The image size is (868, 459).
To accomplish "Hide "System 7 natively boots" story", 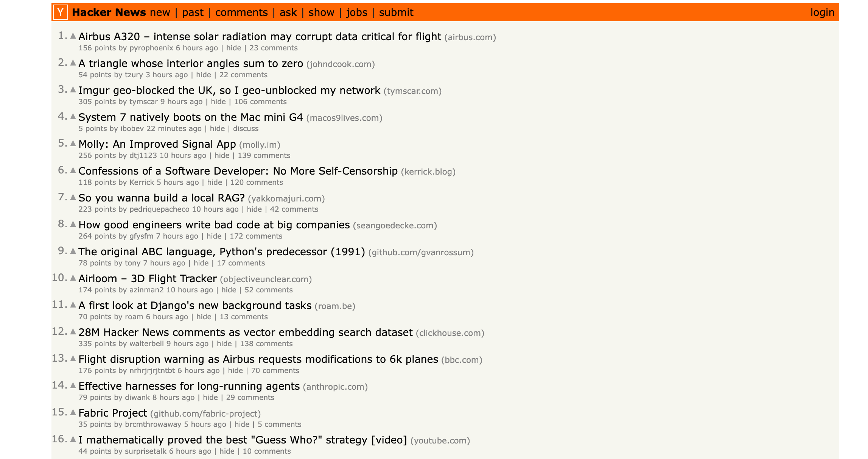I will click(x=217, y=128).
